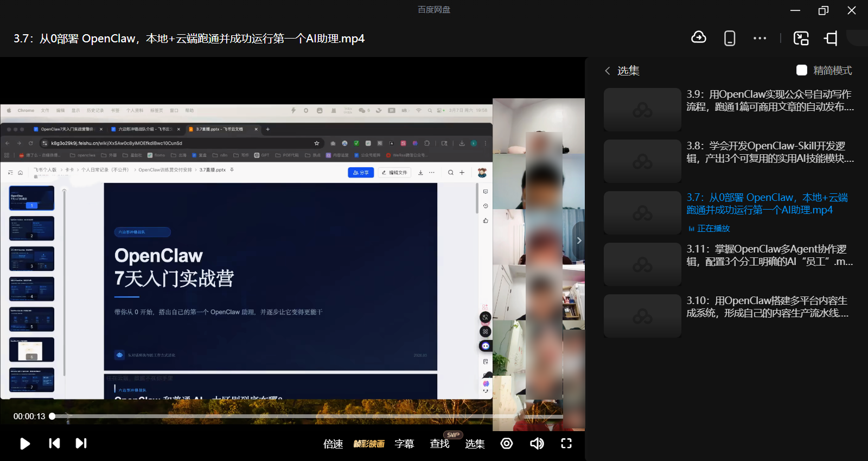
Task: Open the three-dot more options menu
Action: pos(759,39)
